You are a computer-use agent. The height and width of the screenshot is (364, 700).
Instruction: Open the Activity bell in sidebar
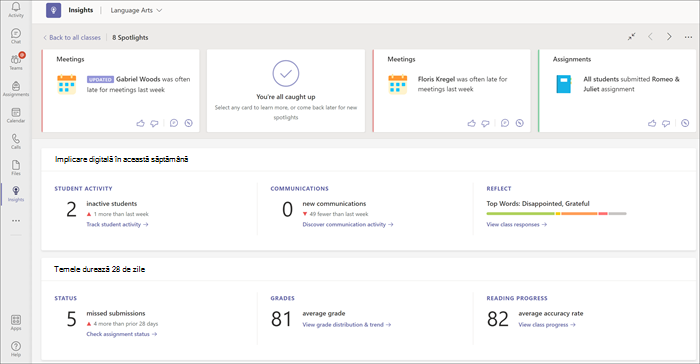pos(16,9)
